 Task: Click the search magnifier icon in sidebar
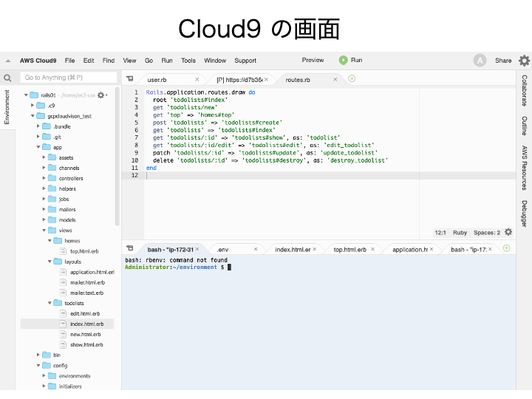coord(7,78)
